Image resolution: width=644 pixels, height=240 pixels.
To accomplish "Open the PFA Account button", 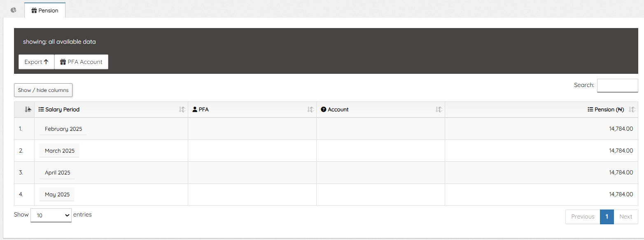I will click(82, 62).
